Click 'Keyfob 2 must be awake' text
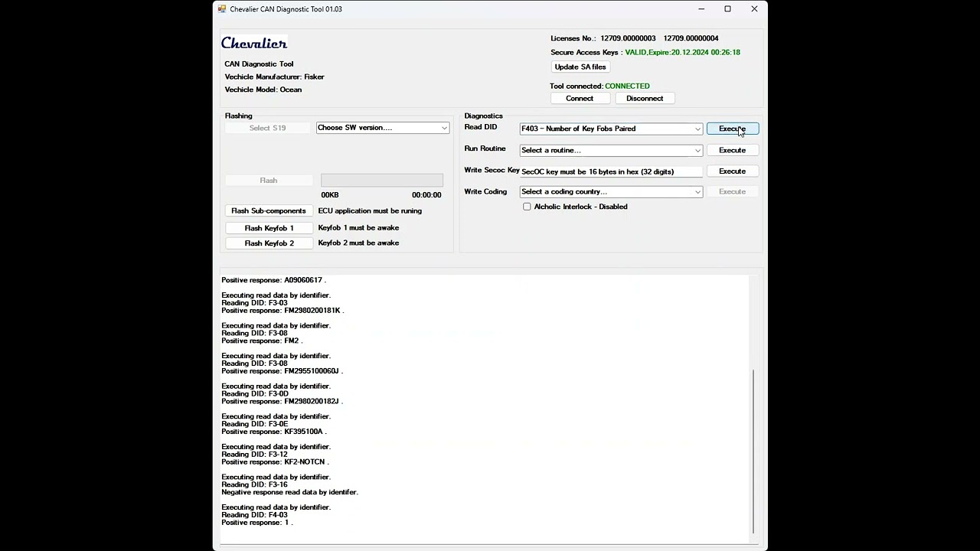 coord(358,243)
